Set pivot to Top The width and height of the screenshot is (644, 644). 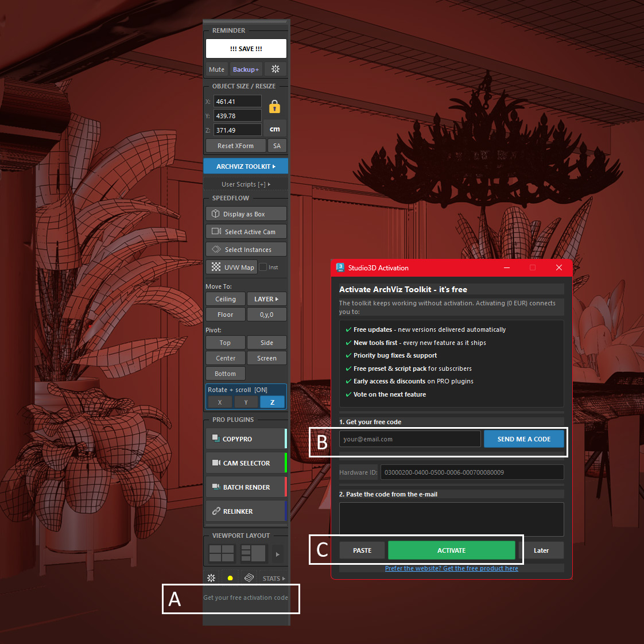click(x=226, y=343)
